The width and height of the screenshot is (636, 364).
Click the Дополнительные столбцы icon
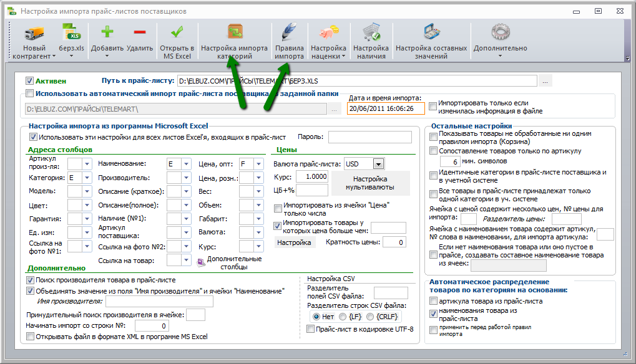point(201,263)
